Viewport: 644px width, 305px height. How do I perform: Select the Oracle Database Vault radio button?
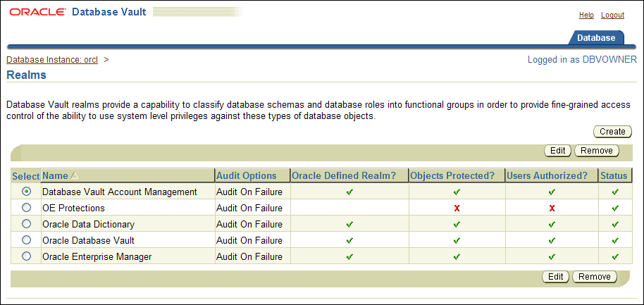(x=27, y=240)
